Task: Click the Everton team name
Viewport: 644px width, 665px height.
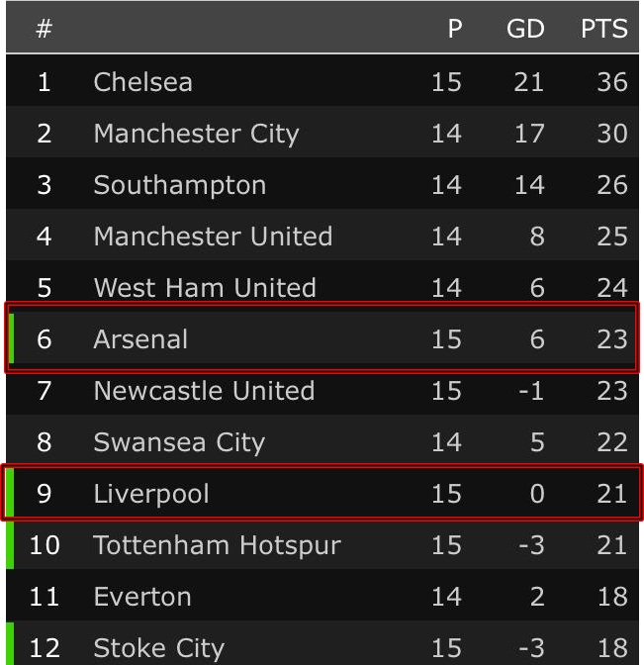Action: [x=142, y=597]
